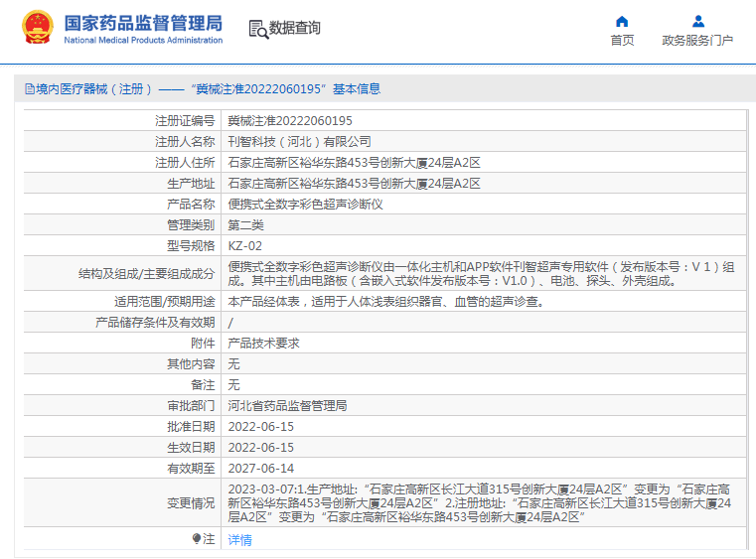Click registrant name 刊智科技（河北）有限公司
This screenshot has height=559, width=756.
tap(299, 142)
